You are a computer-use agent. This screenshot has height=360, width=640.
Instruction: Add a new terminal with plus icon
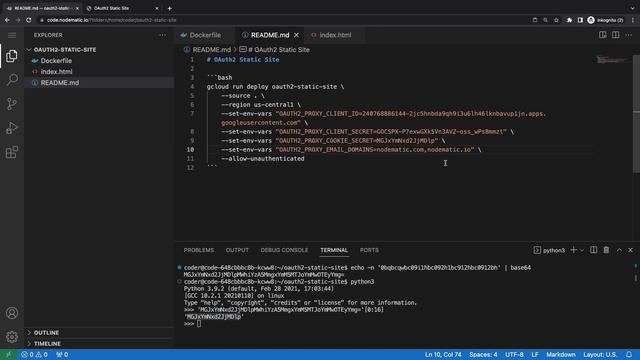[573, 250]
